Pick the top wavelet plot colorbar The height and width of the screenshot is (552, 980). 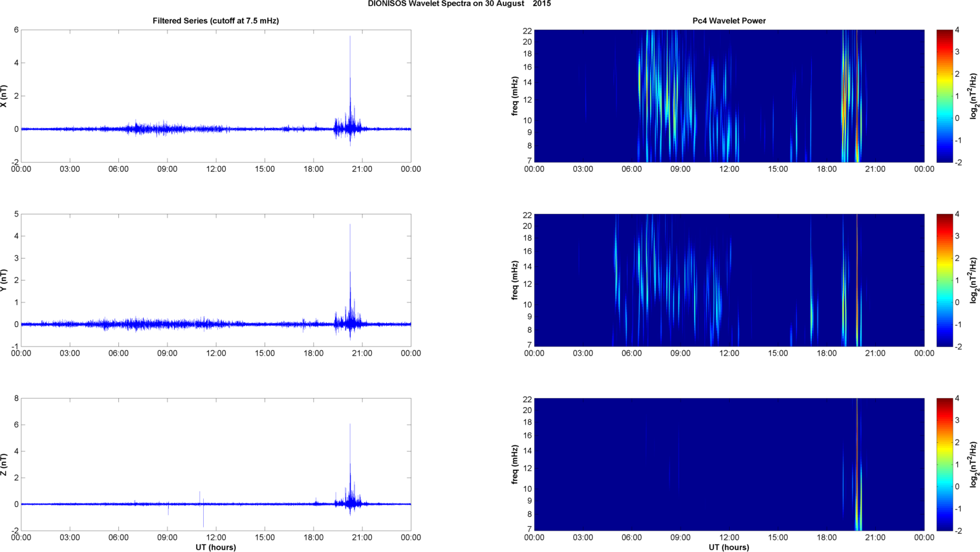tap(944, 96)
